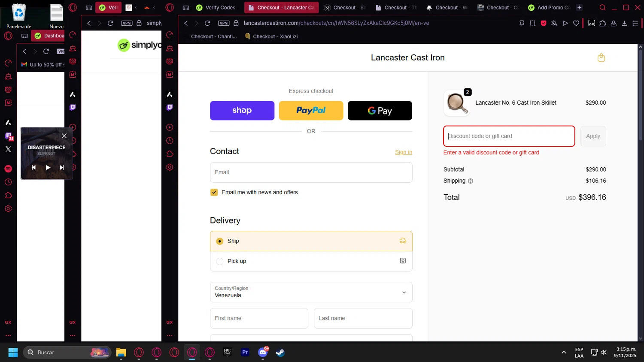Open the snapshot capture tool icon
This screenshot has width=644, height=362.
[x=533, y=23]
